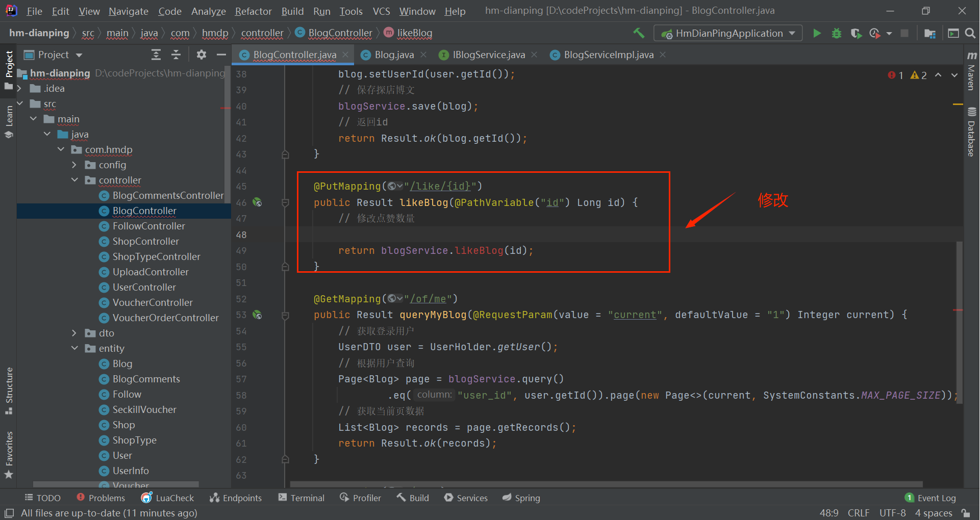The height and width of the screenshot is (520, 980).
Task: Expand the dto package
Action: [x=74, y=333]
